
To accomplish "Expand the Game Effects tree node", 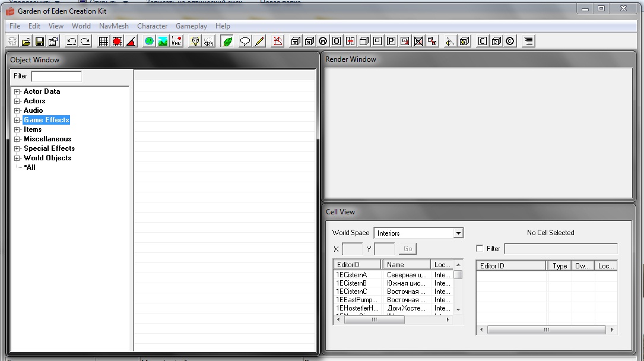I will click(x=17, y=120).
